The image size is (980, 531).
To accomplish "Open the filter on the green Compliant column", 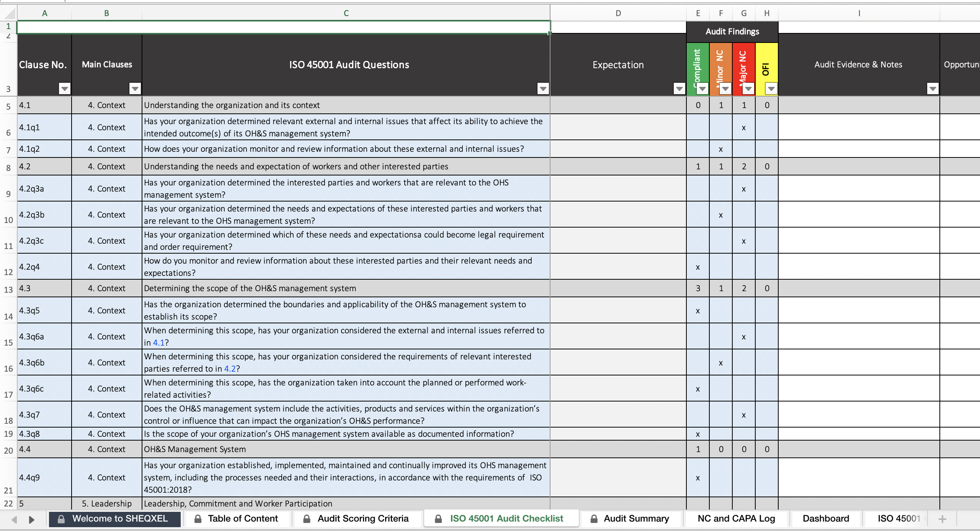I will coord(702,88).
